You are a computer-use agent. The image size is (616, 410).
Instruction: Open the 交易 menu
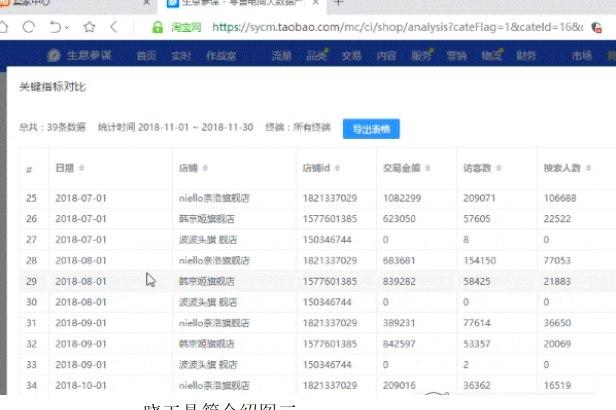351,56
